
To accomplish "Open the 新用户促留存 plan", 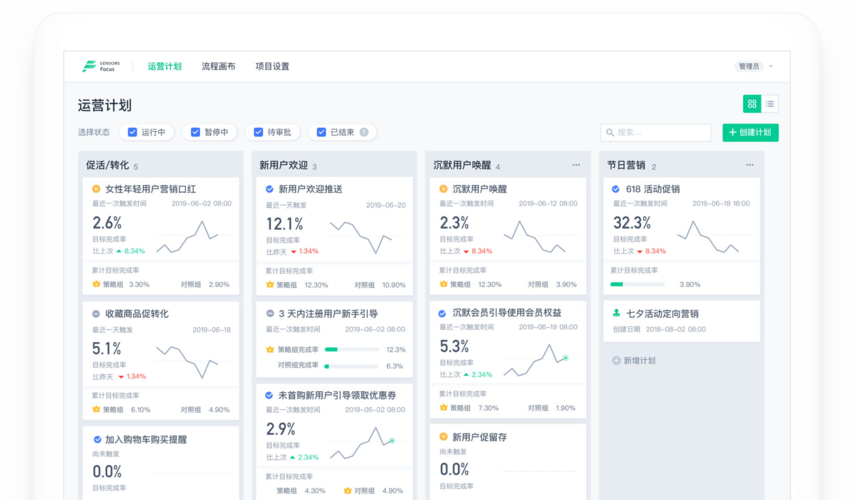I will (x=480, y=437).
